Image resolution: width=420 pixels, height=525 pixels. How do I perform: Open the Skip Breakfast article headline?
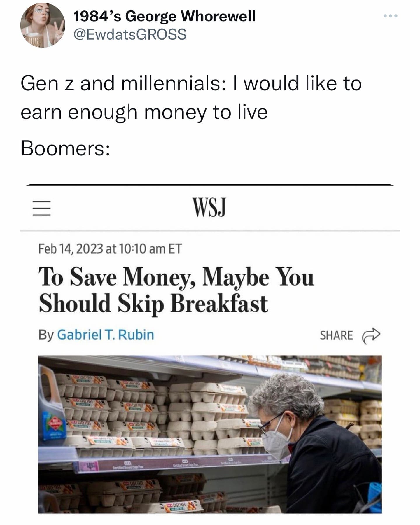tap(176, 290)
